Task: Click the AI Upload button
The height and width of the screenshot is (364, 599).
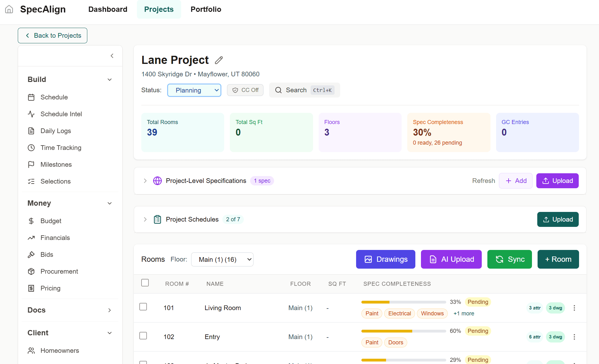Action: coord(451,259)
